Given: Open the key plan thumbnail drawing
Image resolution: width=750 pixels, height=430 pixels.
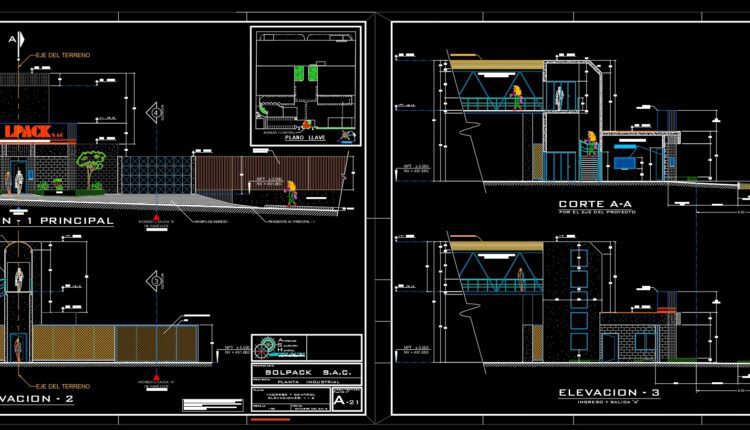Looking at the screenshot, I should [306, 86].
